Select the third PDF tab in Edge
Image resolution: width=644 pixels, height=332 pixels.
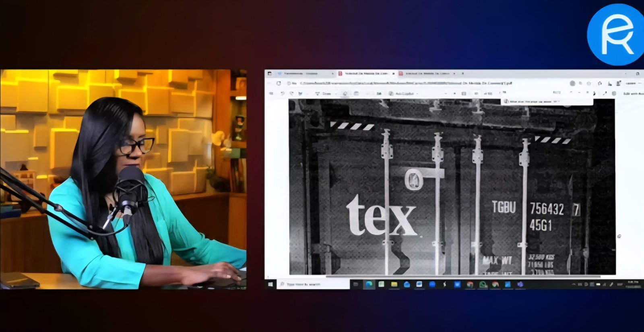(427, 74)
